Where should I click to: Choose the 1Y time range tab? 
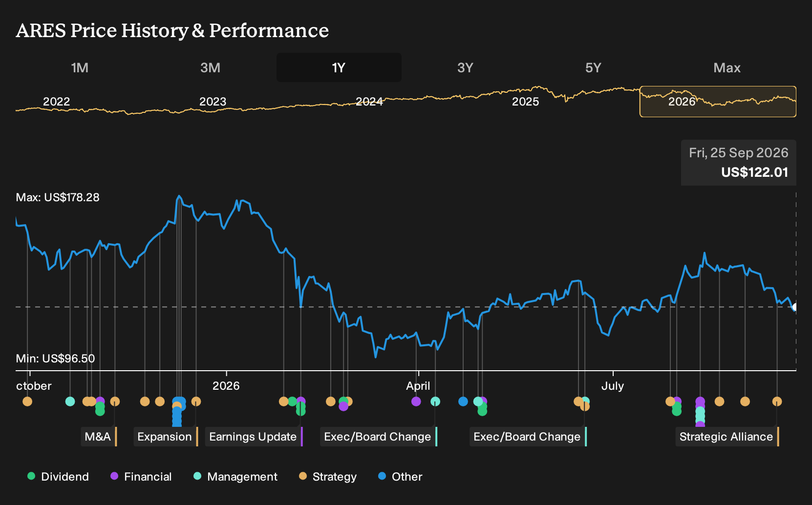(339, 67)
